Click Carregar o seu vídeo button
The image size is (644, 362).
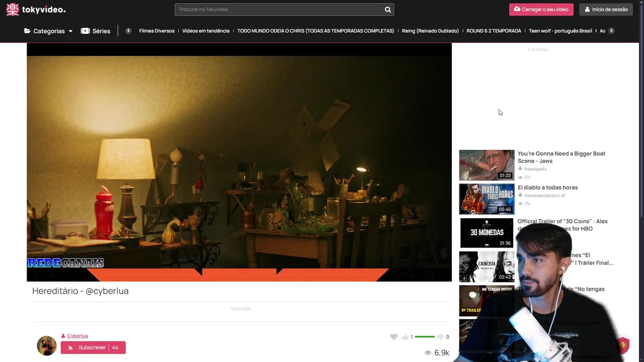541,10
